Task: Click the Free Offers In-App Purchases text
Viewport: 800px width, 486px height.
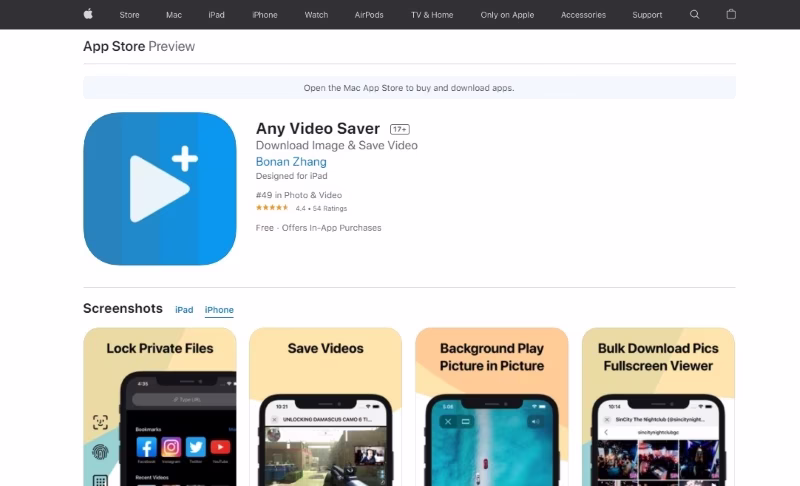Action: click(x=318, y=228)
